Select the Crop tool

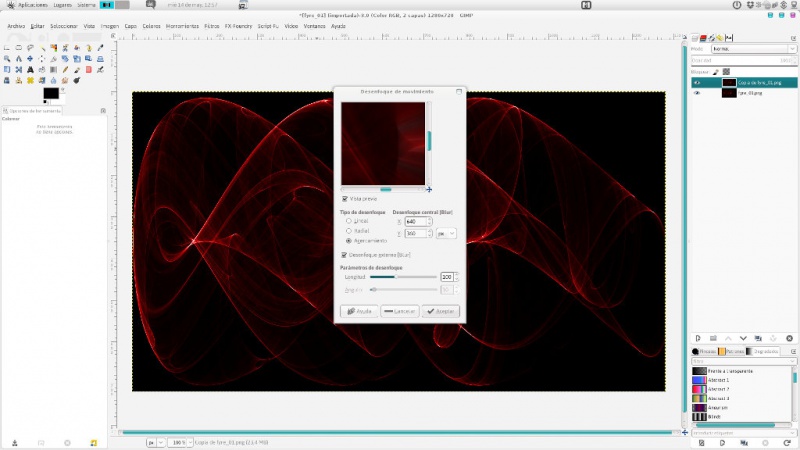[x=54, y=59]
